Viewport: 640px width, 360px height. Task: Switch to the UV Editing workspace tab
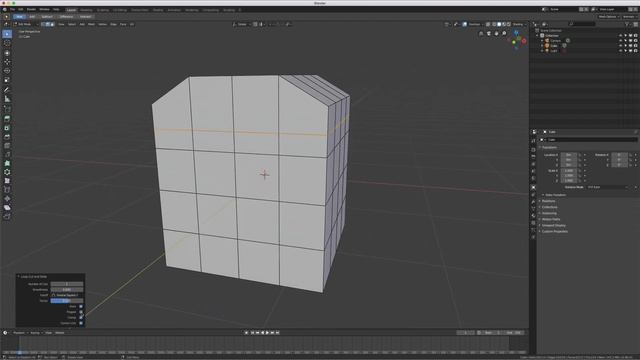pos(120,9)
